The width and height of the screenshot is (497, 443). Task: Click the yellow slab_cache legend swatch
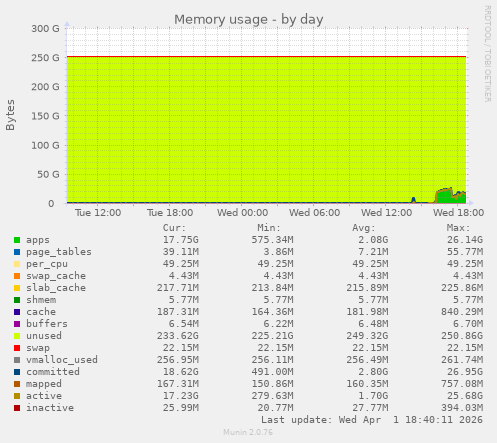pyautogui.click(x=17, y=288)
